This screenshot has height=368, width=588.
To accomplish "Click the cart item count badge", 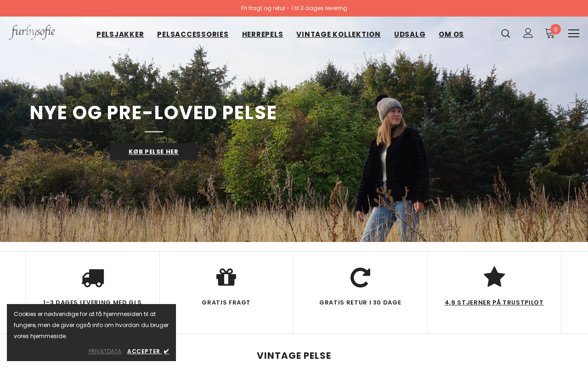I will pyautogui.click(x=556, y=29).
